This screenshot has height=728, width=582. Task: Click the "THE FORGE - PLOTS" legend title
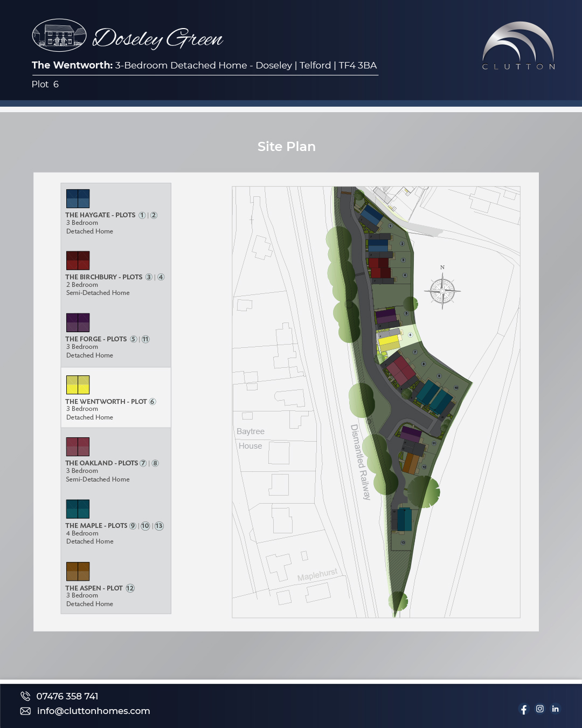pyautogui.click(x=96, y=339)
